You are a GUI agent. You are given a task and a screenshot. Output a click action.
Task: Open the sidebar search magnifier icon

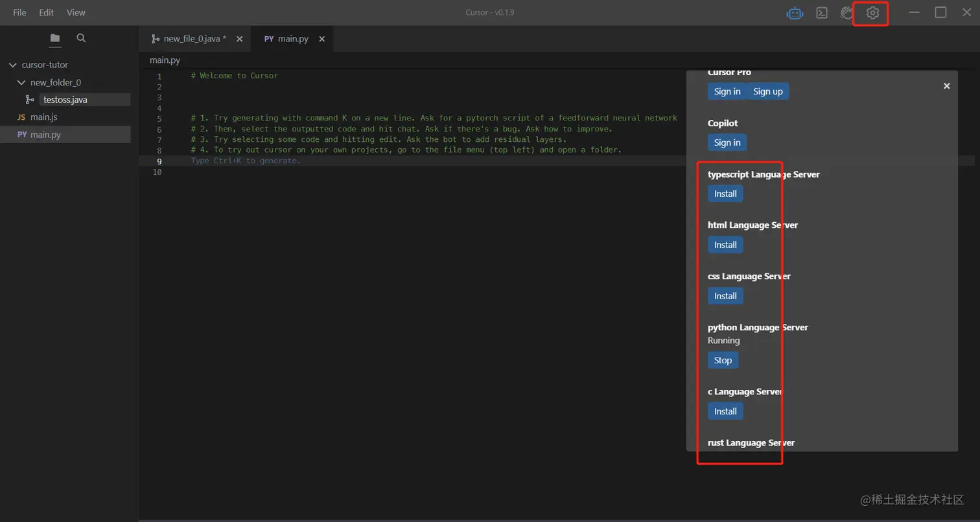point(81,38)
